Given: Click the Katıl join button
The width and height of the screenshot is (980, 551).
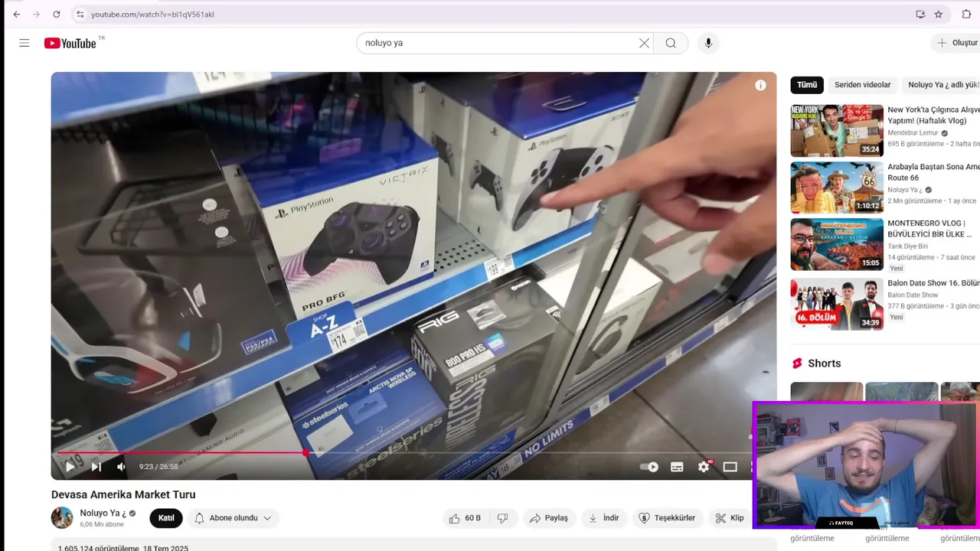Looking at the screenshot, I should pyautogui.click(x=166, y=518).
